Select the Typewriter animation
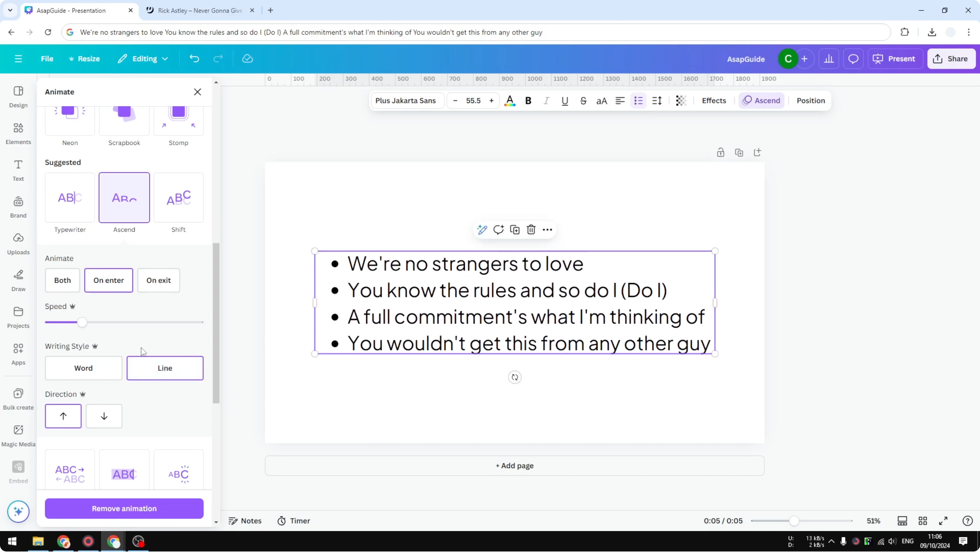This screenshot has width=980, height=552. coord(70,198)
